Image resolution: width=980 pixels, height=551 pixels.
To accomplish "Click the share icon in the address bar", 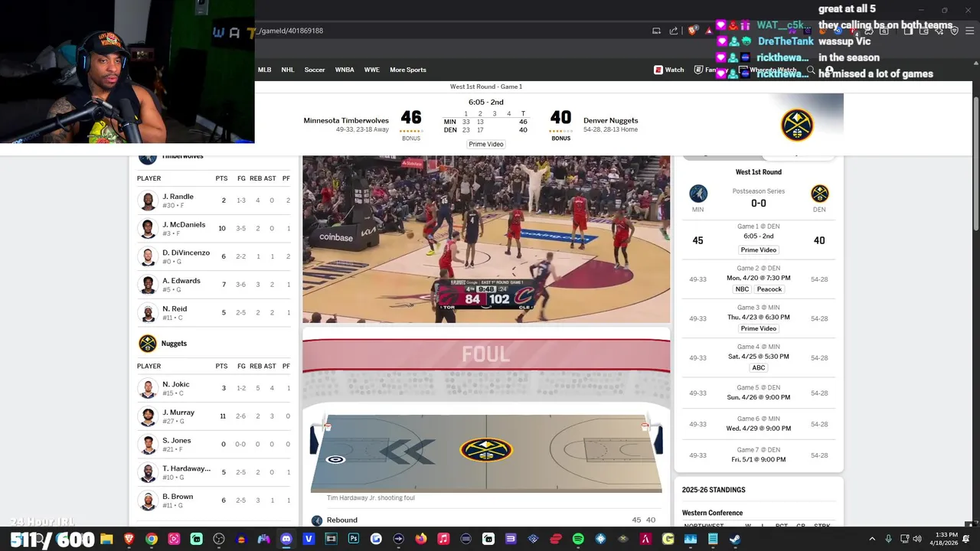I will pos(674,31).
